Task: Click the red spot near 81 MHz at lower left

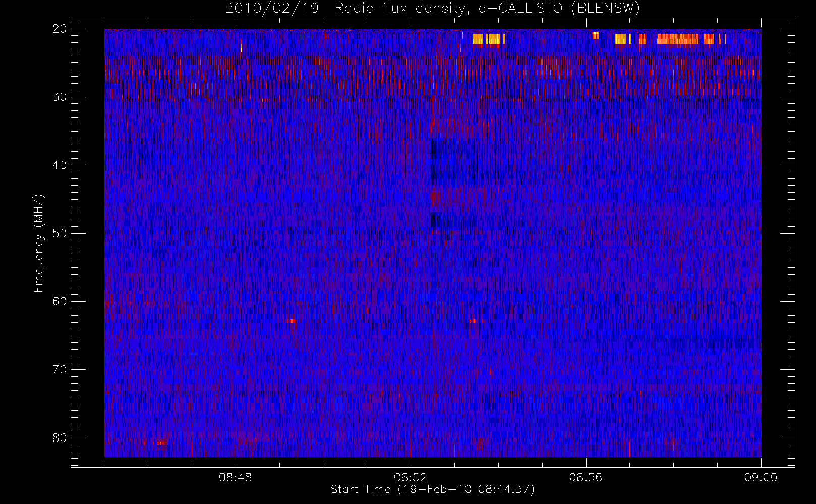Action: tap(161, 443)
